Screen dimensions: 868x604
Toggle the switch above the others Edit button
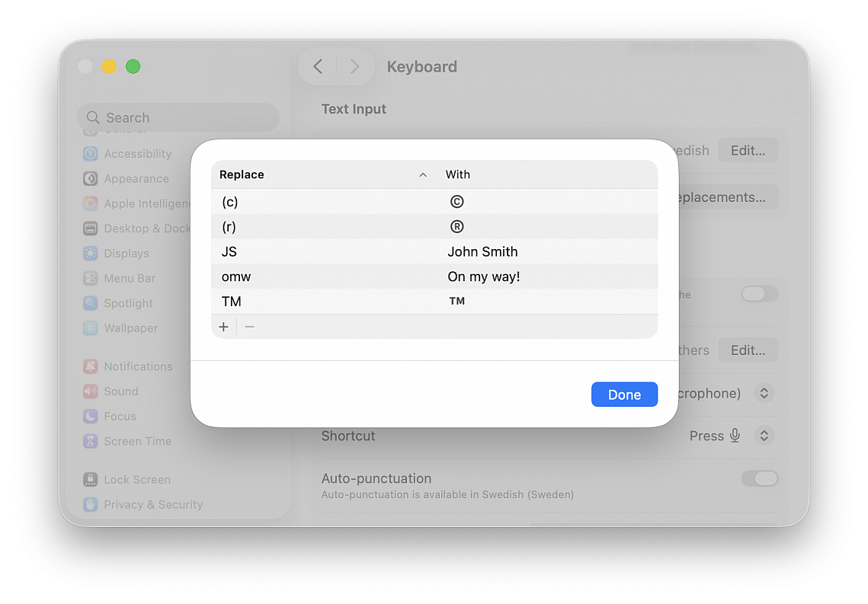click(760, 294)
